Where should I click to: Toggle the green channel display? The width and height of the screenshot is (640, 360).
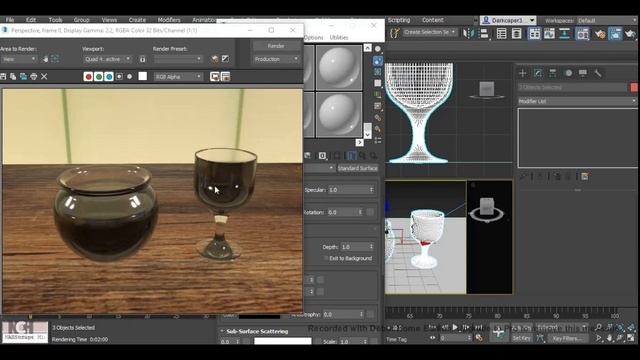[99, 77]
